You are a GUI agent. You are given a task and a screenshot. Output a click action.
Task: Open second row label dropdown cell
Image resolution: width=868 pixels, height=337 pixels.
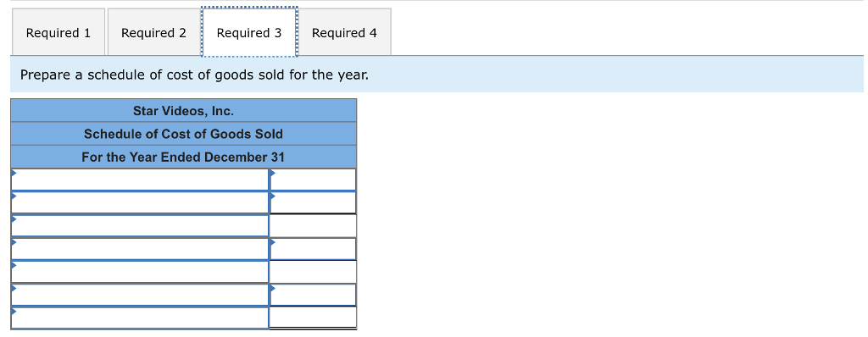pyautogui.click(x=140, y=202)
